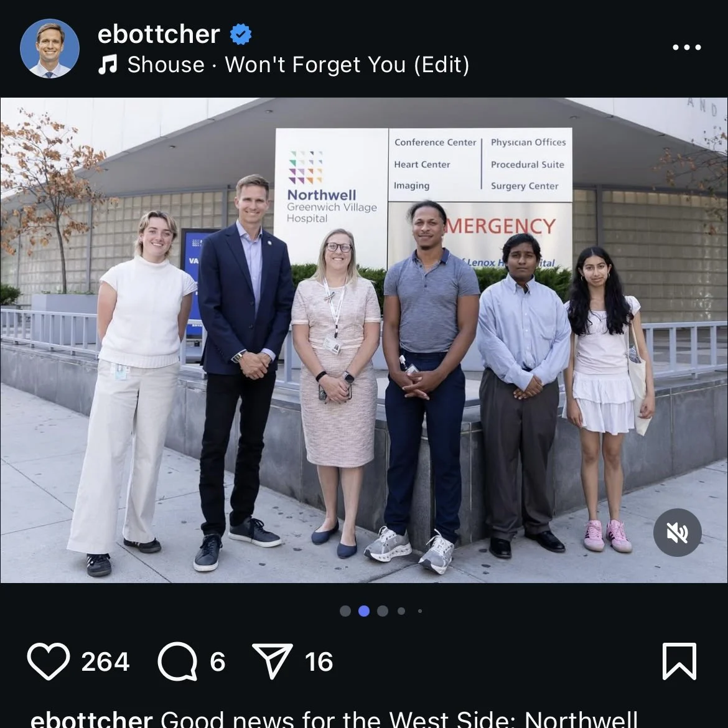This screenshot has width=728, height=728.
Task: View the 6 comments count
Action: point(217,661)
